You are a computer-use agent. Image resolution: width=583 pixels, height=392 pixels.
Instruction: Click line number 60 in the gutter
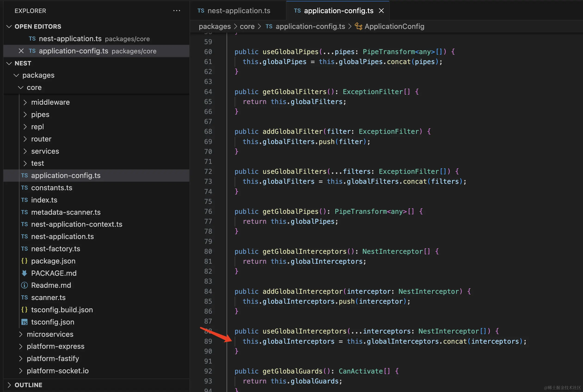coord(208,52)
